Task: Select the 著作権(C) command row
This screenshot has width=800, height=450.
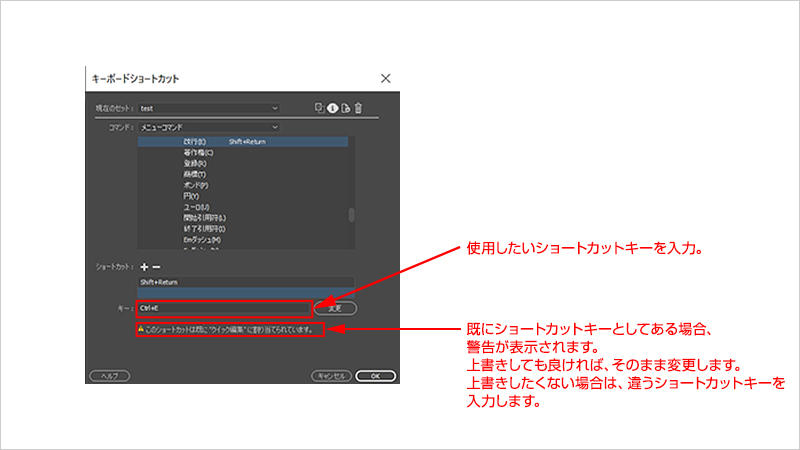Action: (x=243, y=153)
